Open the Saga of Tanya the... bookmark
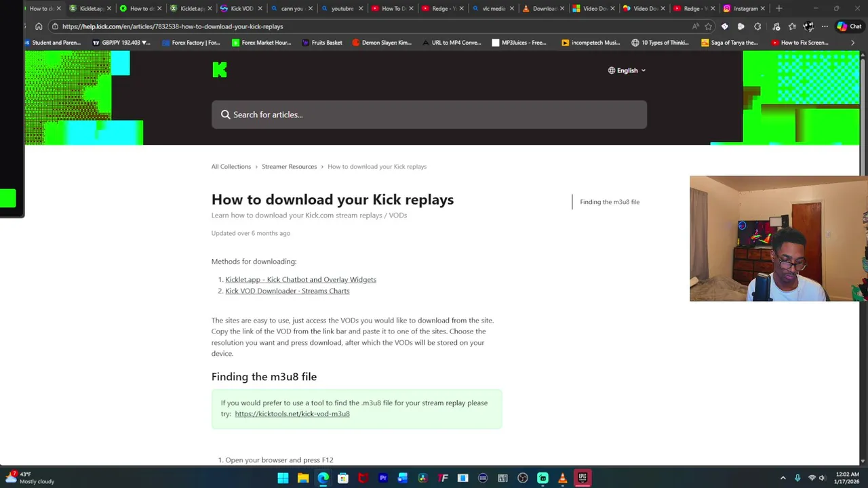The image size is (868, 488). point(730,42)
